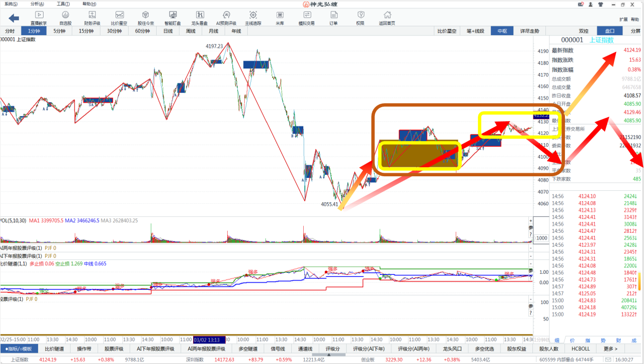Click the back arrow icon

tap(14, 19)
